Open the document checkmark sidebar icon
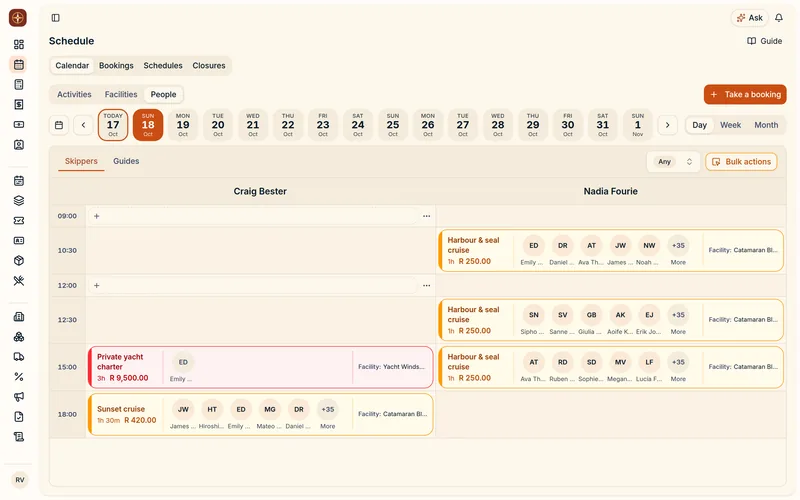The height and width of the screenshot is (500, 800). pos(19,417)
